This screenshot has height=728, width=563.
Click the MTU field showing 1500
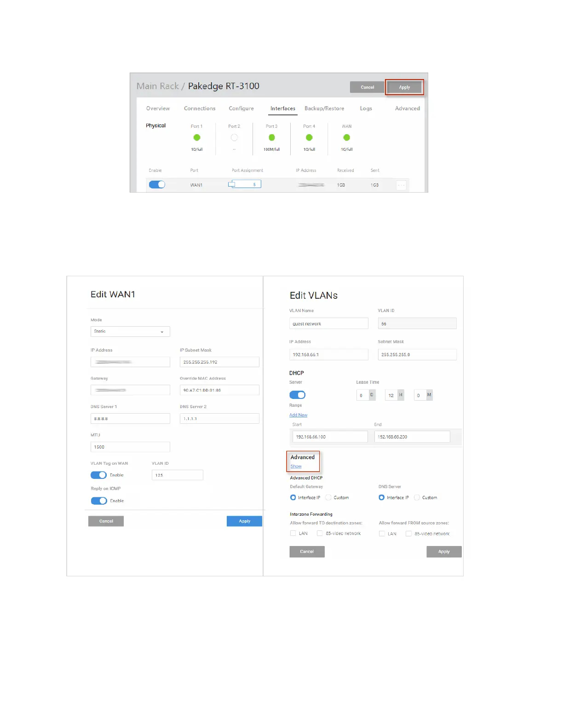(130, 447)
